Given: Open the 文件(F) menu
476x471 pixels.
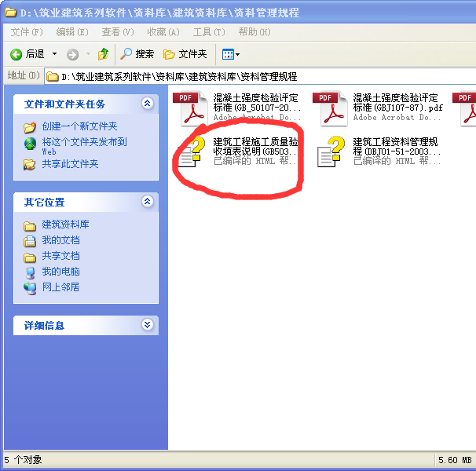Looking at the screenshot, I should coord(27,32).
